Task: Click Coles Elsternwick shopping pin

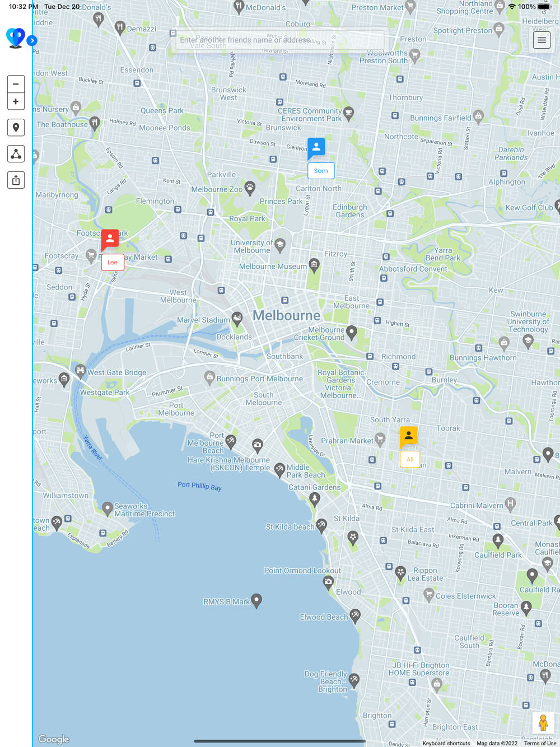Action: [429, 595]
